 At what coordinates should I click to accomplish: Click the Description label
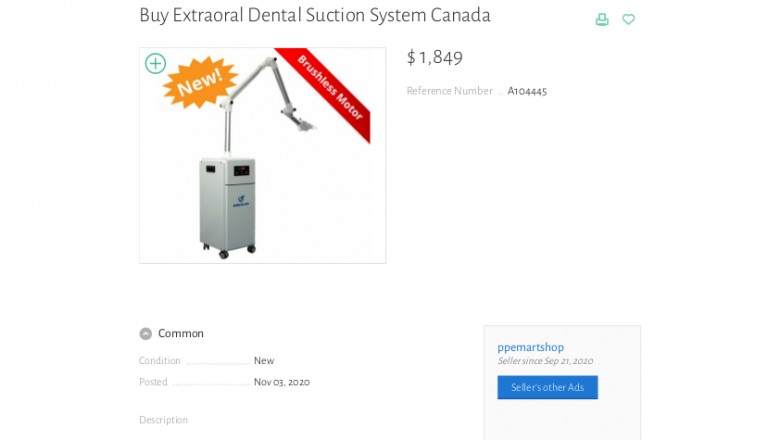163,420
